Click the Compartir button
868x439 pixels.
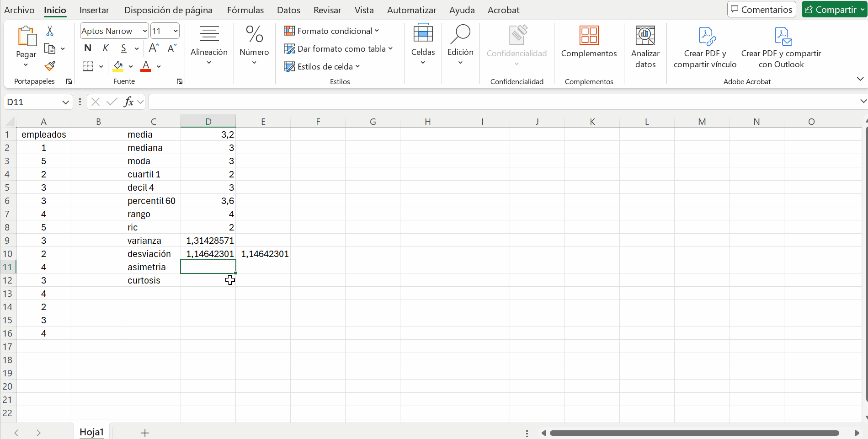tap(831, 10)
